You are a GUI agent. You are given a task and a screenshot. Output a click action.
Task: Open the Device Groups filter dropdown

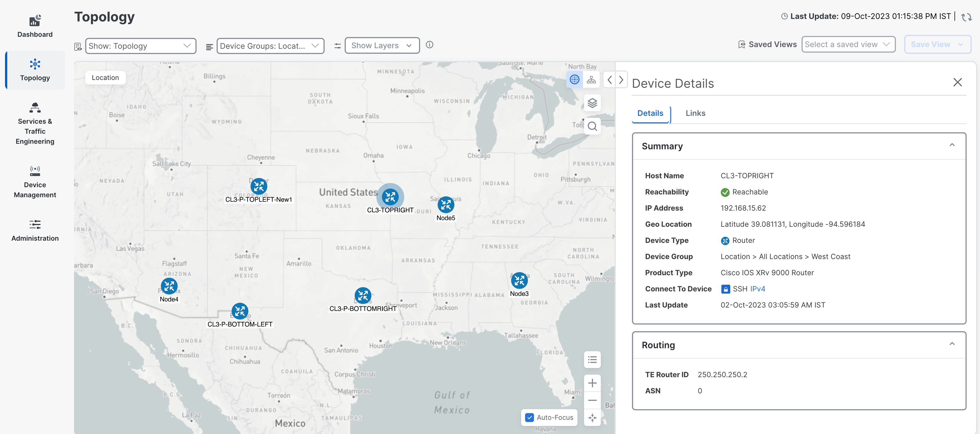(270, 46)
